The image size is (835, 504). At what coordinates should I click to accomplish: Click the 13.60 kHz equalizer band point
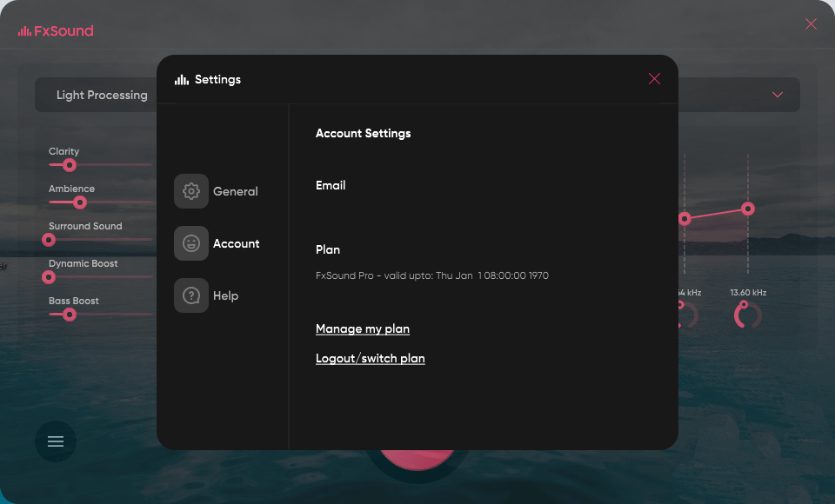tap(748, 209)
